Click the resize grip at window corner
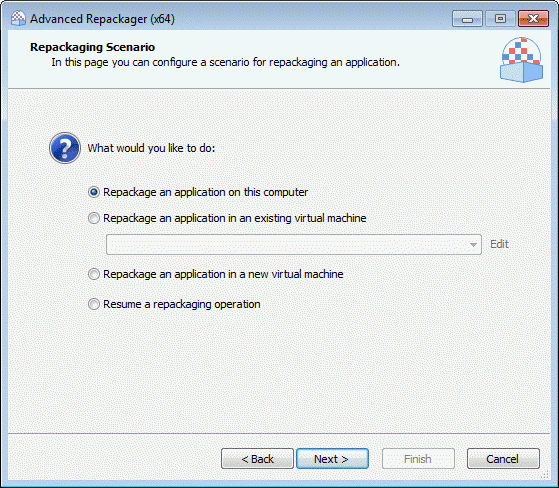Screen dimensions: 559x488 coord(545,475)
